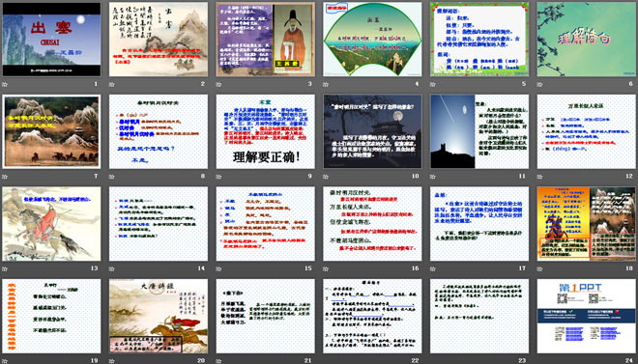The height and width of the screenshot is (364, 638).
Task: Click the animation star icon under slide 23
Action: coord(432,361)
